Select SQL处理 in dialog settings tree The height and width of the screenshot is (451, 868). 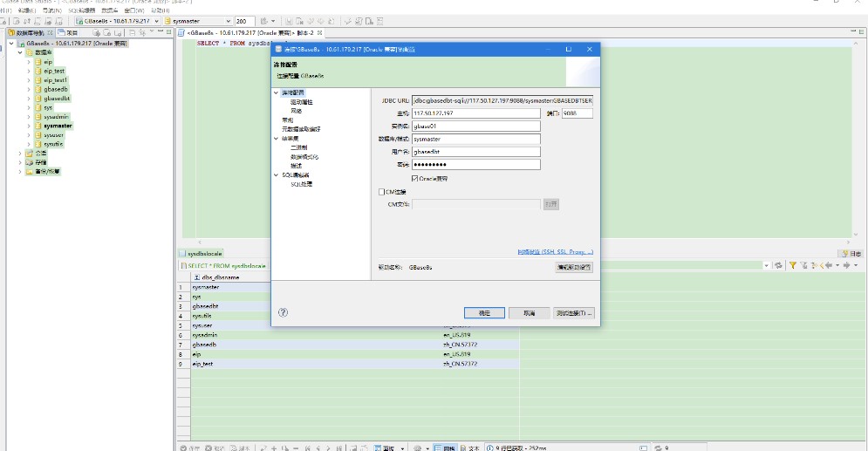point(302,184)
